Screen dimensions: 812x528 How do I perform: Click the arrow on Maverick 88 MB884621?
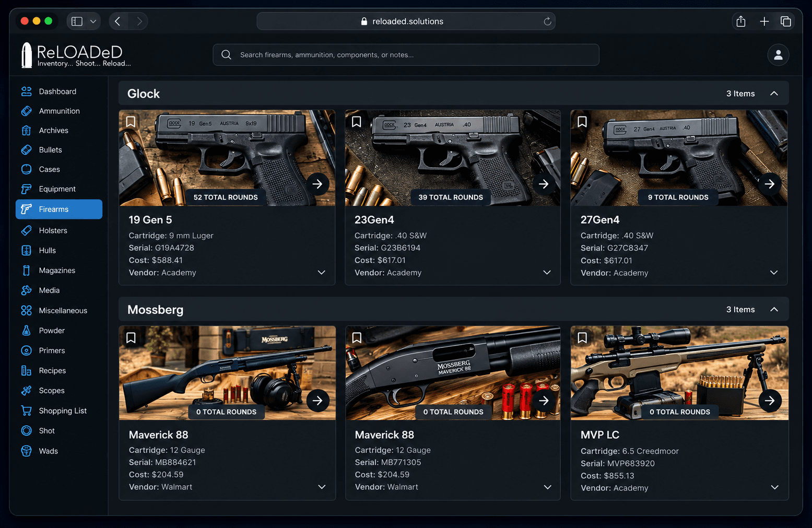pyautogui.click(x=317, y=401)
